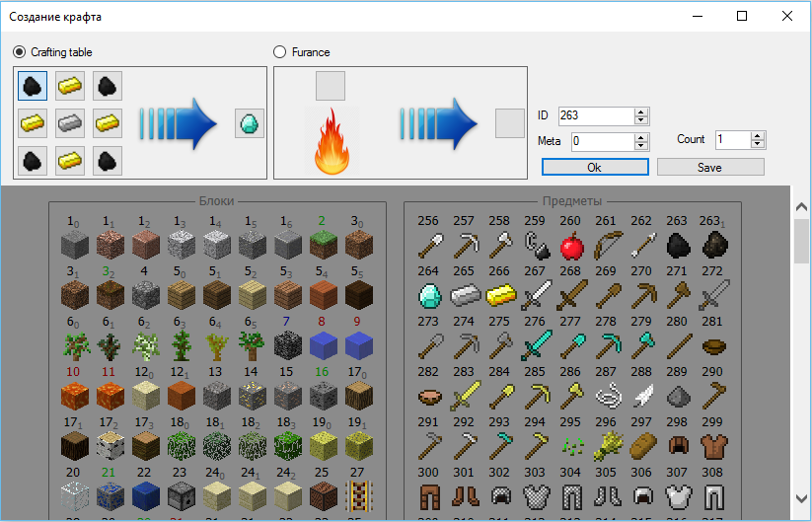Decrease the Count value with down arrow
This screenshot has width=812, height=522.
pyautogui.click(x=758, y=144)
